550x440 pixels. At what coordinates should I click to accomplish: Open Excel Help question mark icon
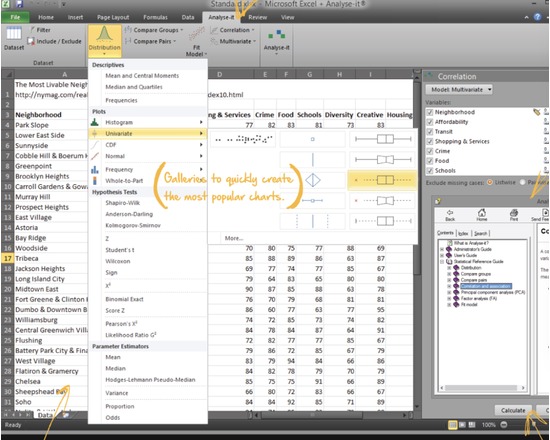537,17
